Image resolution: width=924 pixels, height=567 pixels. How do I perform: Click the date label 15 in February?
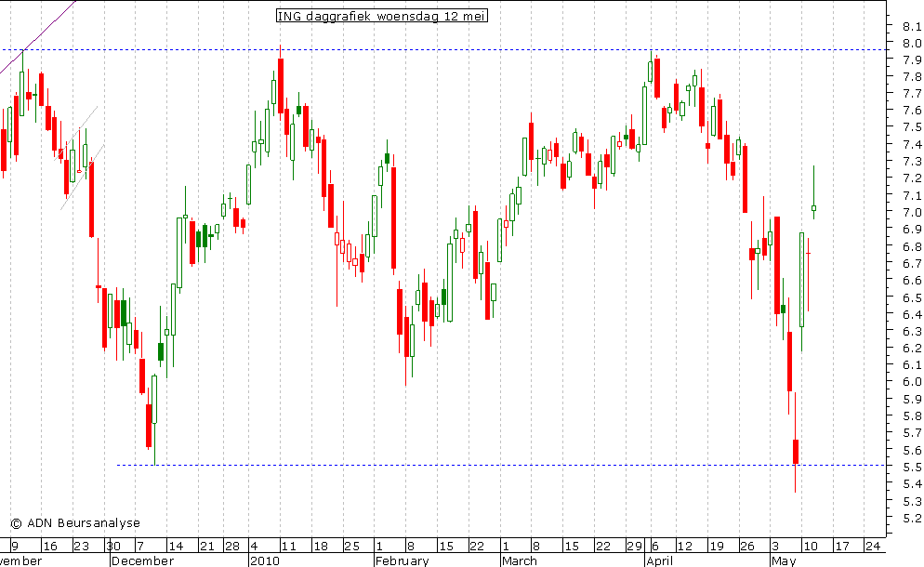click(x=446, y=546)
